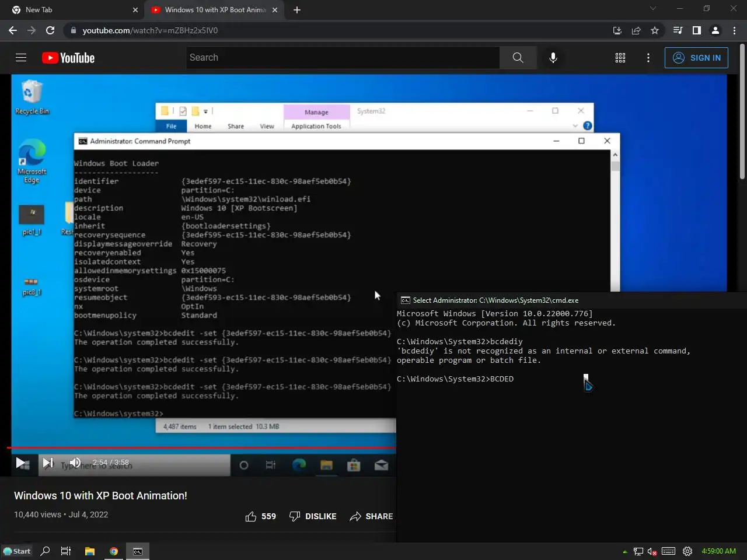The height and width of the screenshot is (560, 747).
Task: Reload the YouTube page
Action: click(x=50, y=30)
